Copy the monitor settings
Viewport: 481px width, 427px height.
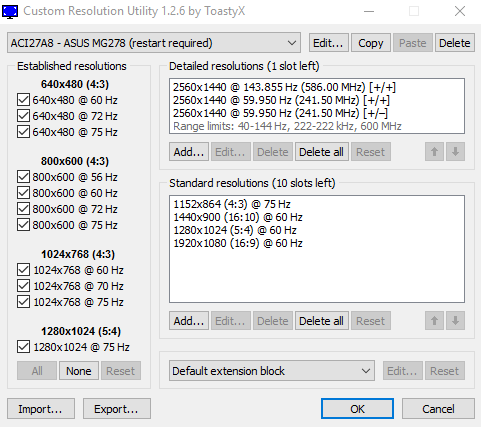pyautogui.click(x=371, y=43)
